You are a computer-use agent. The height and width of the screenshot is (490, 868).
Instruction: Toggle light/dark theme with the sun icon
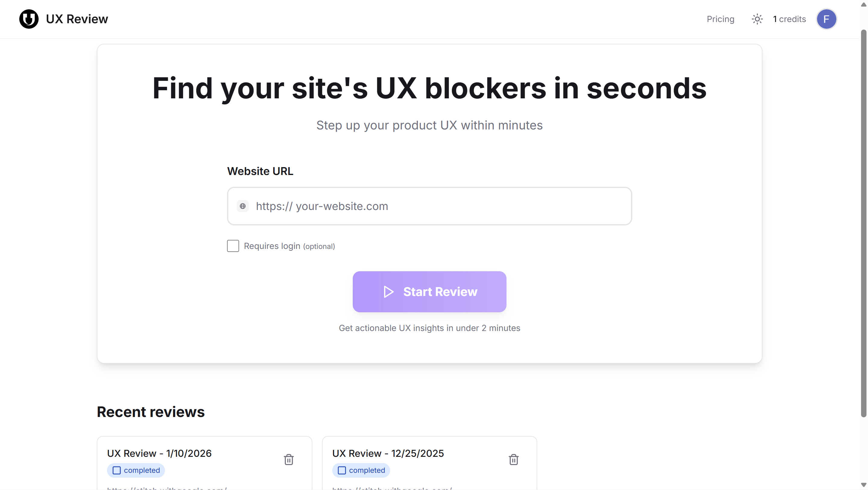[x=757, y=19]
